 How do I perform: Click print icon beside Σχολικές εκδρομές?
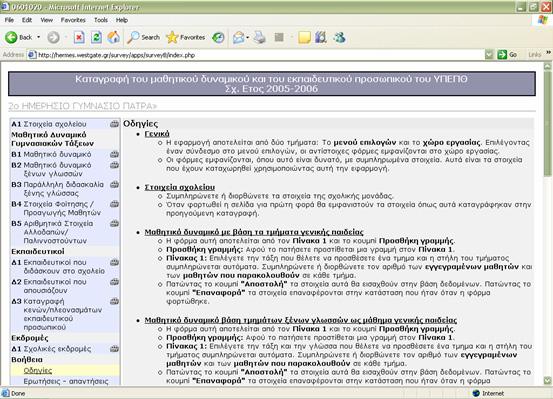click(114, 349)
